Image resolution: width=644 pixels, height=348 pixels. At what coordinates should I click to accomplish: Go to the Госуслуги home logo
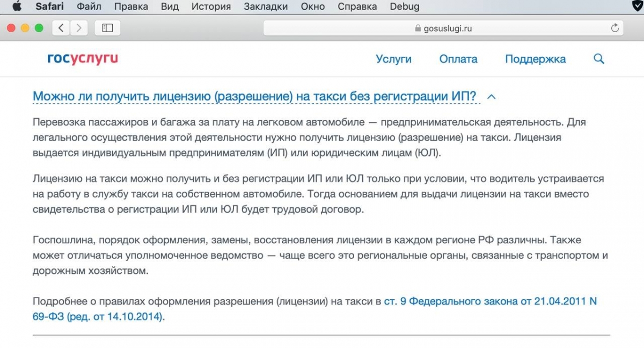pyautogui.click(x=83, y=58)
